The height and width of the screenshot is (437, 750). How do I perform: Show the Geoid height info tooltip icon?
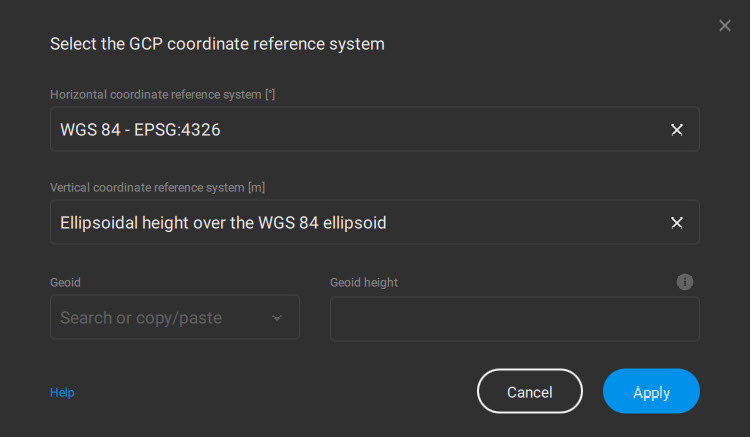pyautogui.click(x=685, y=282)
